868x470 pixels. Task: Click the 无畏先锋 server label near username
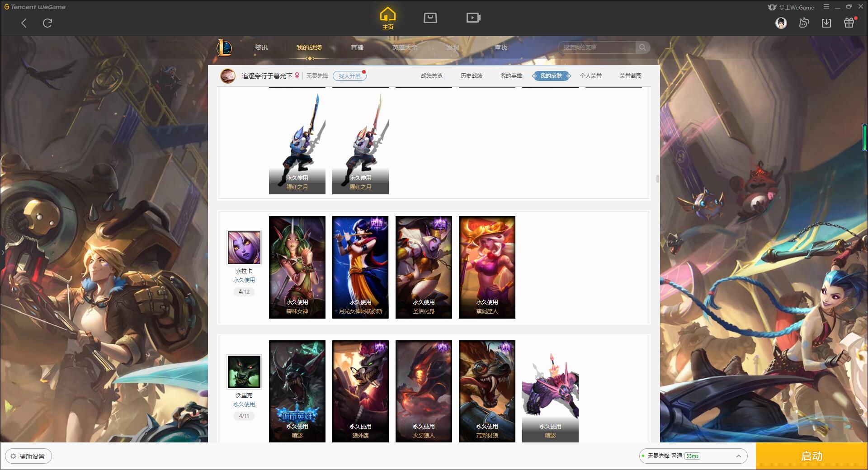click(317, 76)
